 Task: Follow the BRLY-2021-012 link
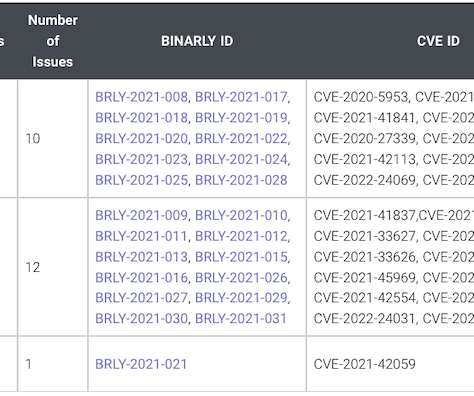click(241, 236)
